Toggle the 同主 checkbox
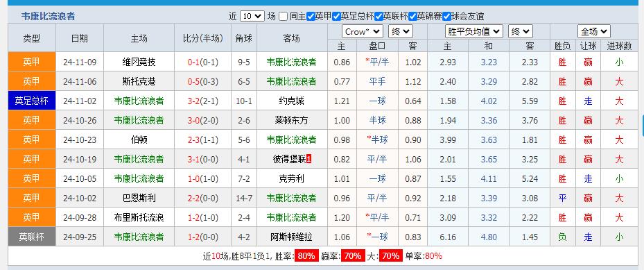 coord(283,17)
